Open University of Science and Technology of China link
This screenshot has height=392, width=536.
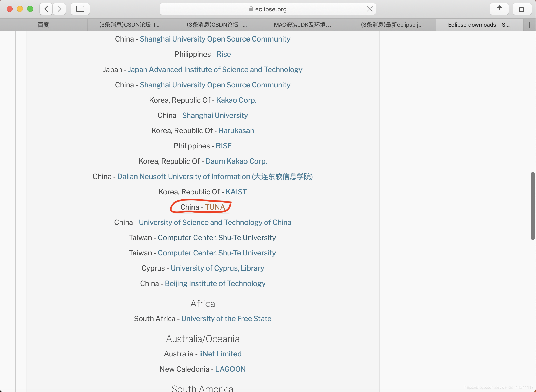(215, 222)
